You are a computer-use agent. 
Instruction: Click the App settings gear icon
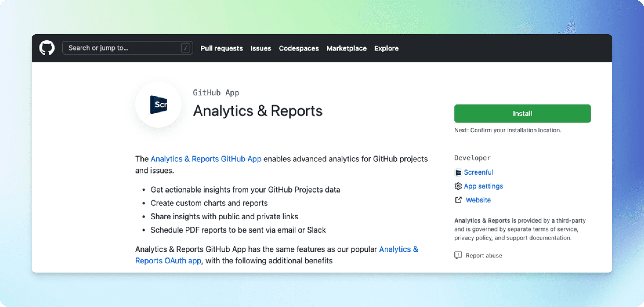click(458, 186)
